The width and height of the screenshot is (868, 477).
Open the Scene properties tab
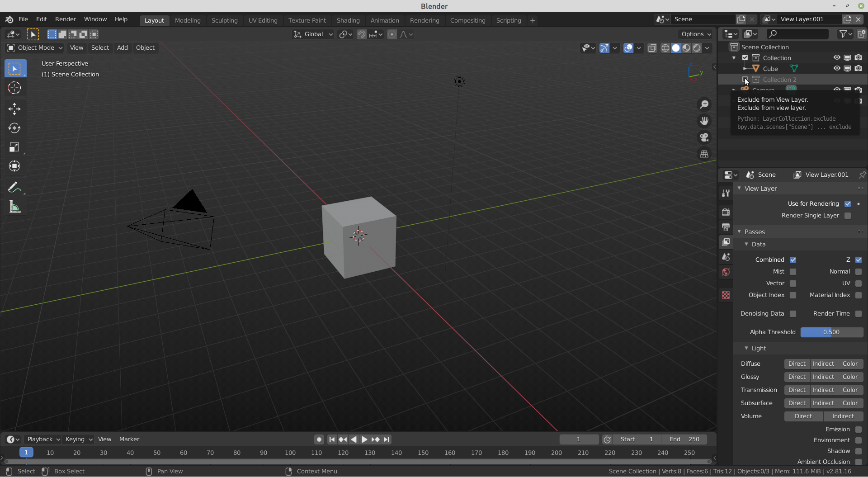tap(726, 257)
